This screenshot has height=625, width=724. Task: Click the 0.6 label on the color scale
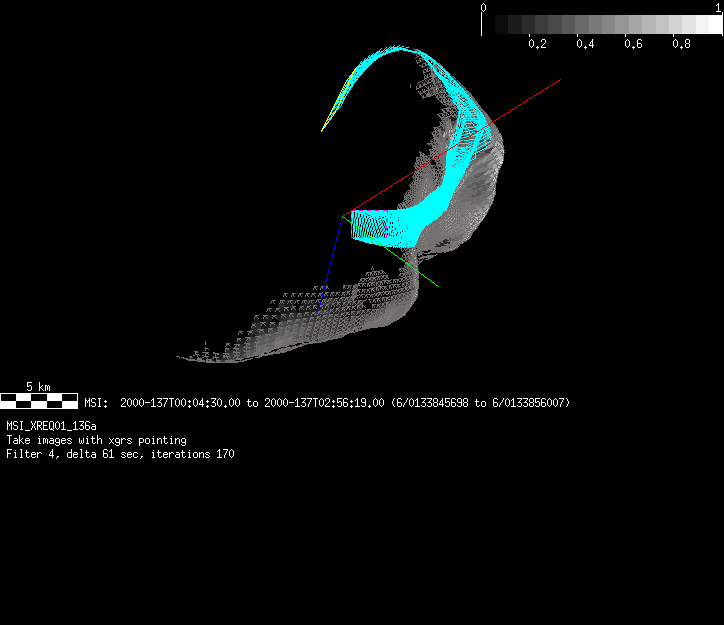[x=634, y=44]
